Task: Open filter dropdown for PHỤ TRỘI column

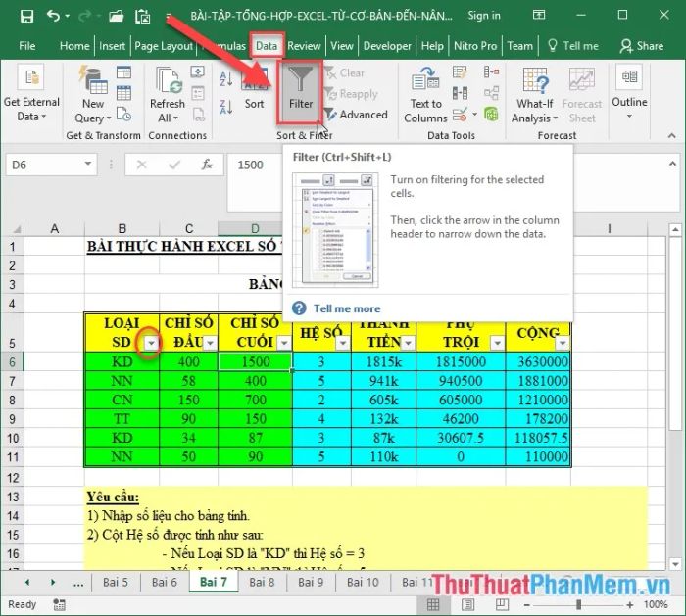Action: click(498, 343)
